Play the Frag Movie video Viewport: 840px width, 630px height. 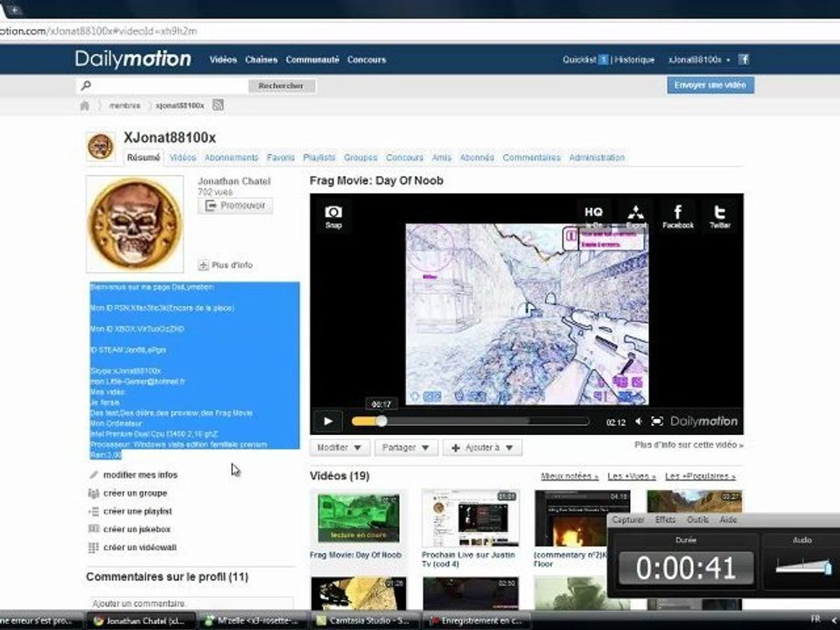point(328,421)
